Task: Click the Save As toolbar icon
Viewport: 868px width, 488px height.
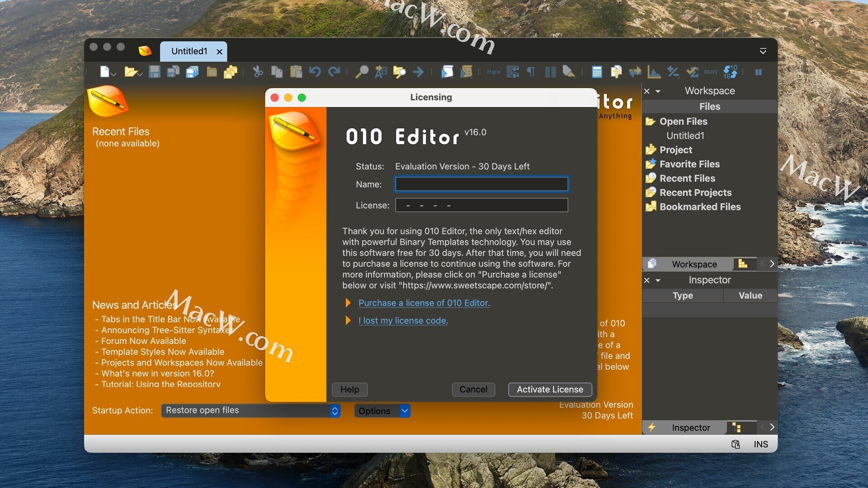Action: pyautogui.click(x=174, y=72)
